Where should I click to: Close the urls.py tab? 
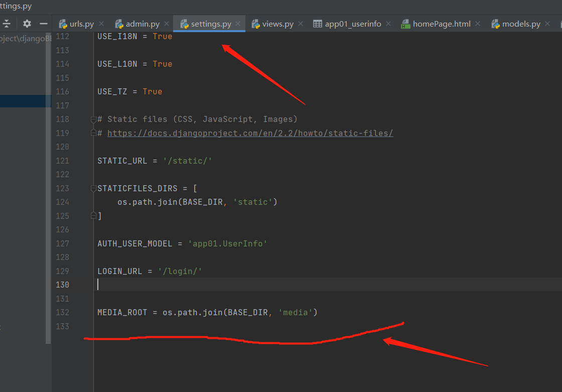(101, 24)
